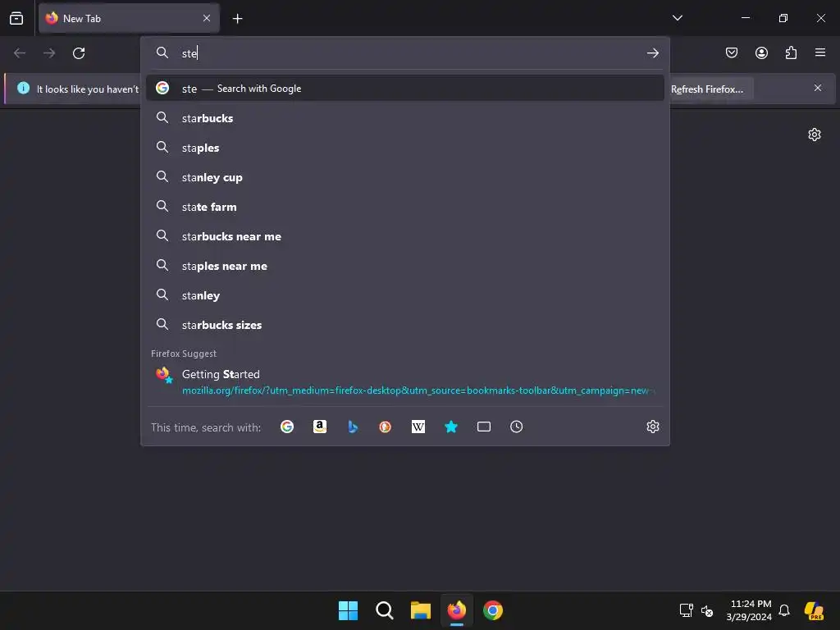Search this time with Wikipedia

[x=418, y=427]
